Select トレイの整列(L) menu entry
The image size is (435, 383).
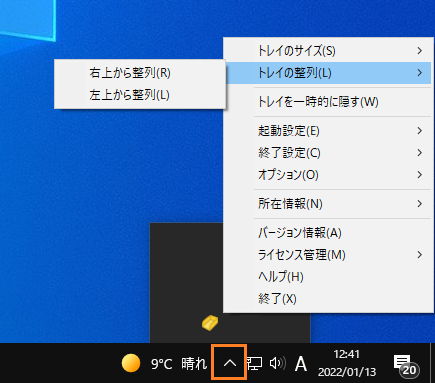click(x=328, y=73)
